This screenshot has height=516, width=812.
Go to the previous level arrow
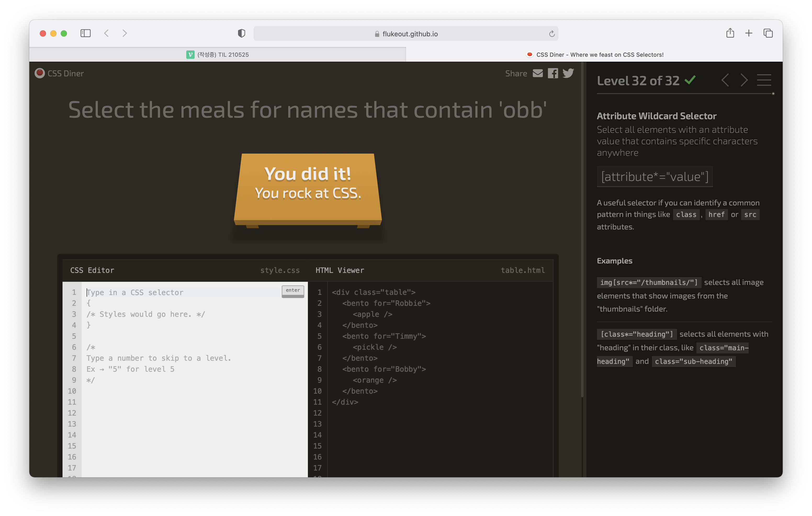(x=725, y=80)
